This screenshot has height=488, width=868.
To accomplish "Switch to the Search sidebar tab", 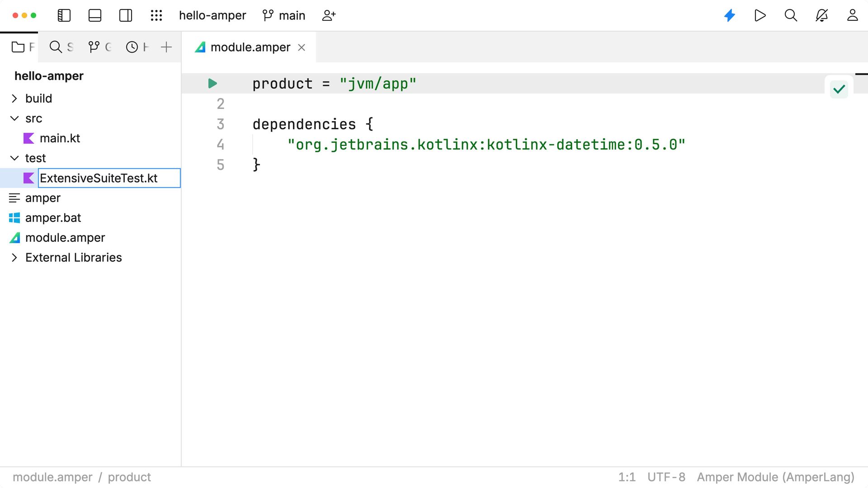I will click(61, 47).
